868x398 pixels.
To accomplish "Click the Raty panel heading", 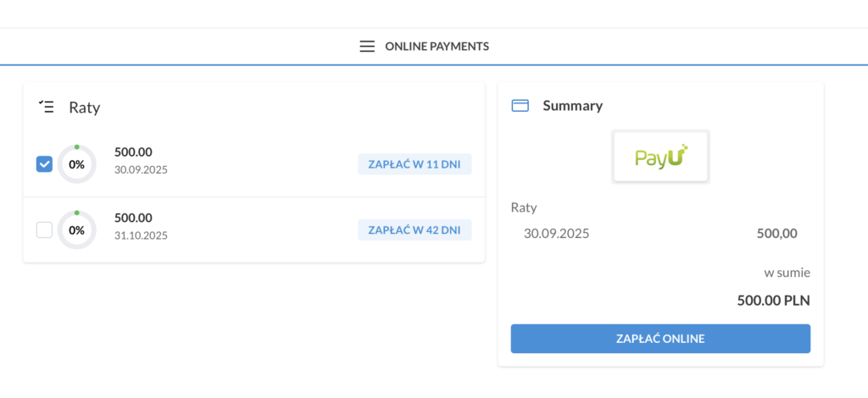I will tap(85, 108).
